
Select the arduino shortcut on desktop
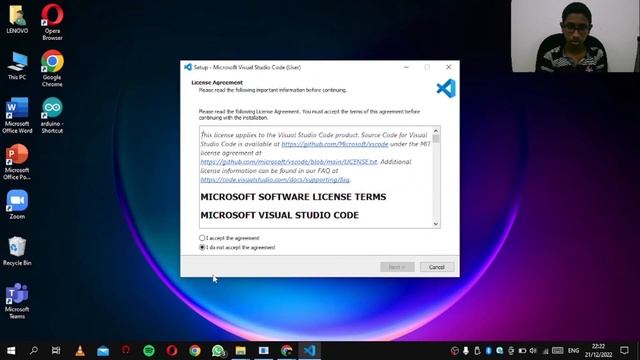pos(52,115)
